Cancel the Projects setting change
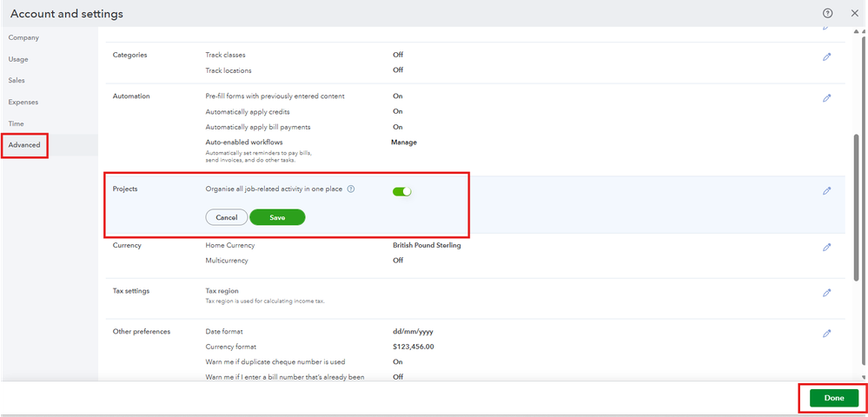Screen dimensions: 868x417 227,217
